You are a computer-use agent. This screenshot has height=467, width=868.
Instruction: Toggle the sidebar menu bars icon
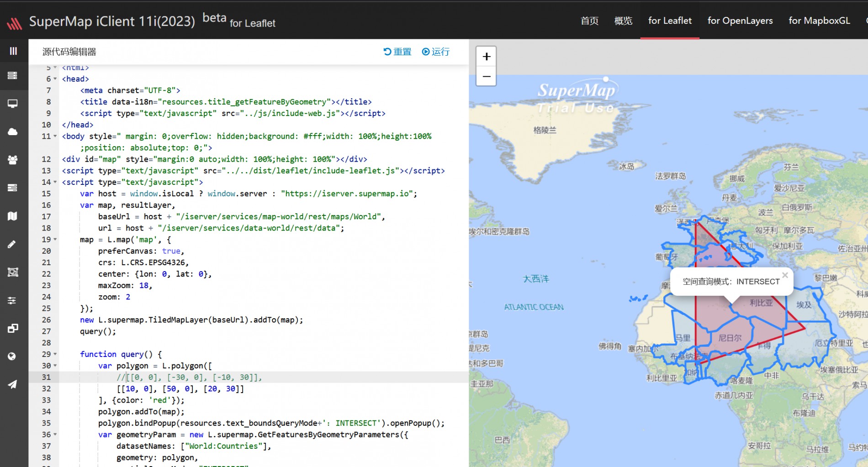coord(13,51)
